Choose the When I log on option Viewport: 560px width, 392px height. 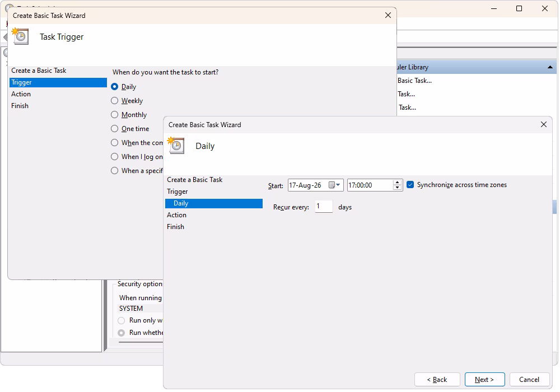[x=115, y=156]
